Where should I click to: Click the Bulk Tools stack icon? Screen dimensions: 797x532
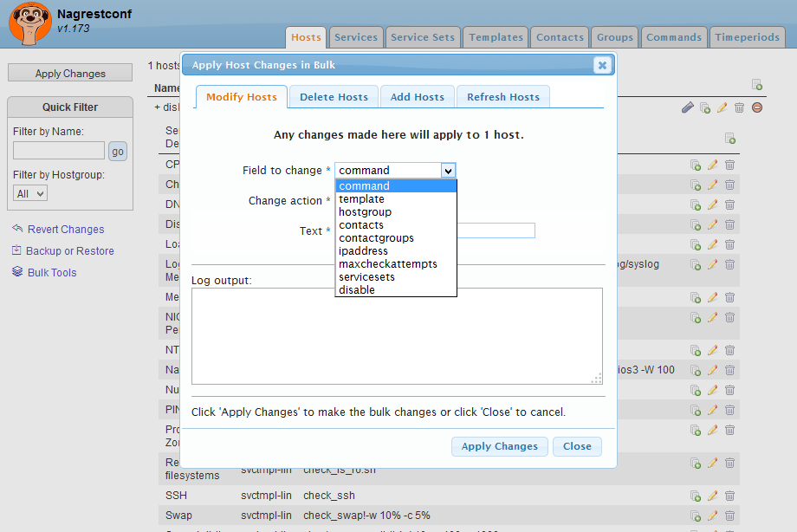tap(17, 271)
